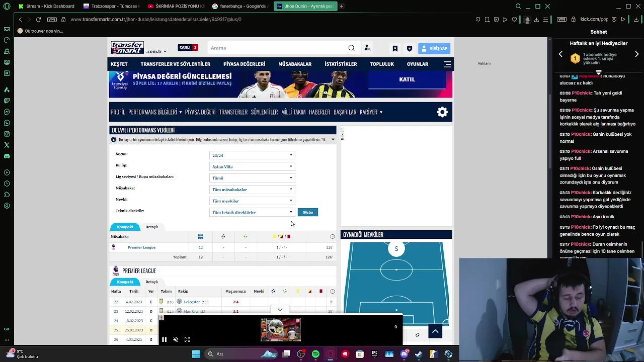Expand the PERFORMANS BİLGİLERİ dropdown
The image size is (644, 362).
click(x=155, y=112)
